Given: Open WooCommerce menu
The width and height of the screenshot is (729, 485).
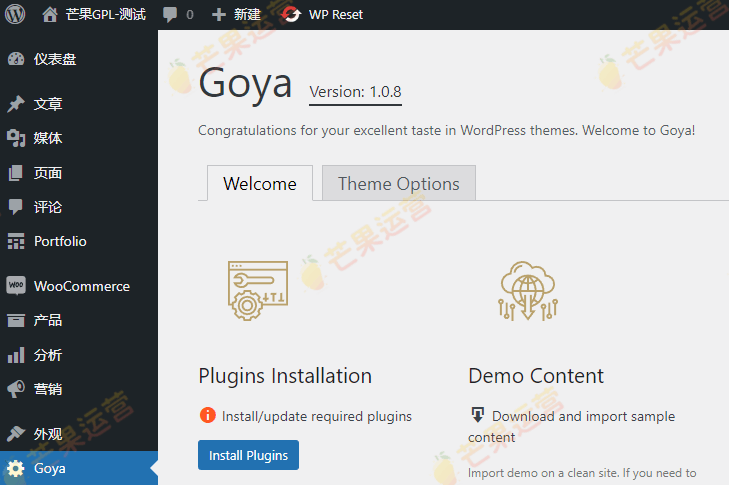Looking at the screenshot, I should tap(82, 286).
